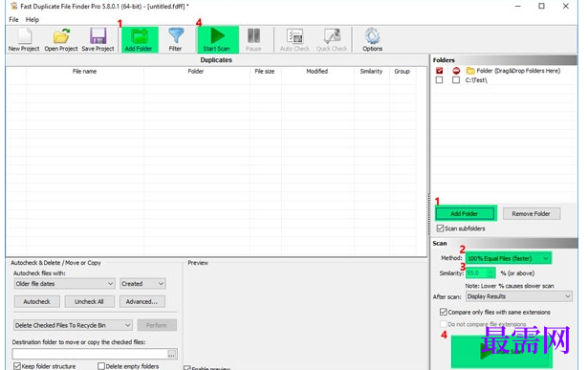Click the destination folder path input field
588x370 pixels.
90,354
